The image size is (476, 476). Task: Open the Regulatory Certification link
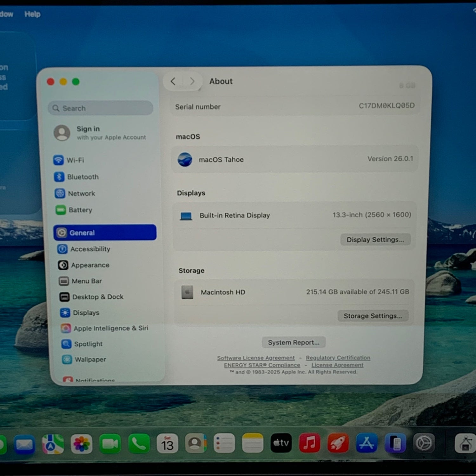pyautogui.click(x=338, y=358)
